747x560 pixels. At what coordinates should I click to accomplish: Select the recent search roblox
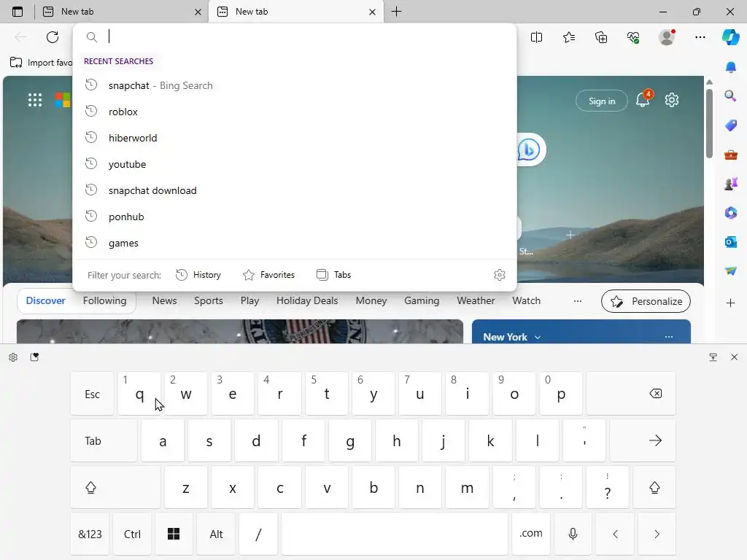[x=295, y=112]
